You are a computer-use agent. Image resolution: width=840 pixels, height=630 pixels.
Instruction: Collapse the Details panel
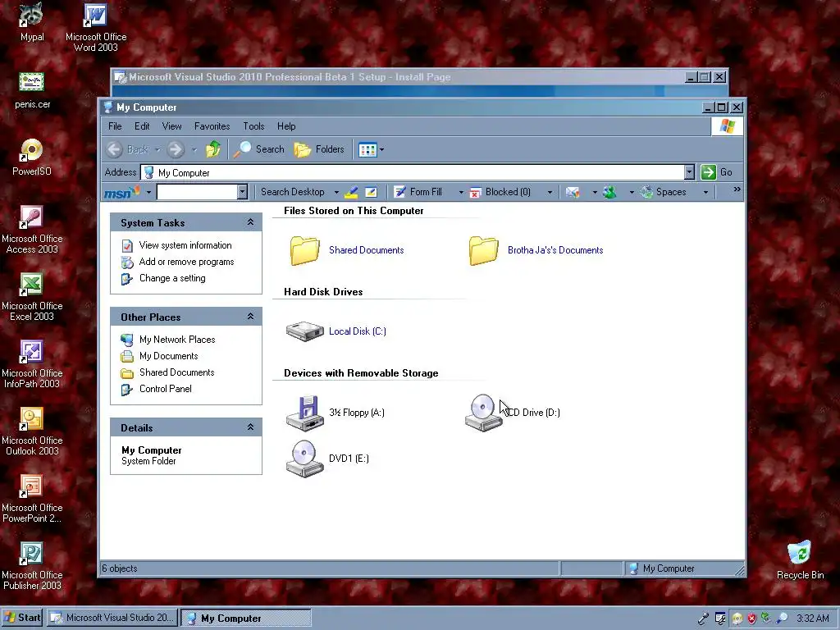click(x=250, y=427)
